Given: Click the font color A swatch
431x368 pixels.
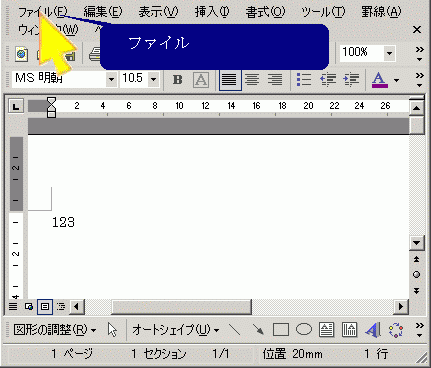Looking at the screenshot, I should [380, 80].
